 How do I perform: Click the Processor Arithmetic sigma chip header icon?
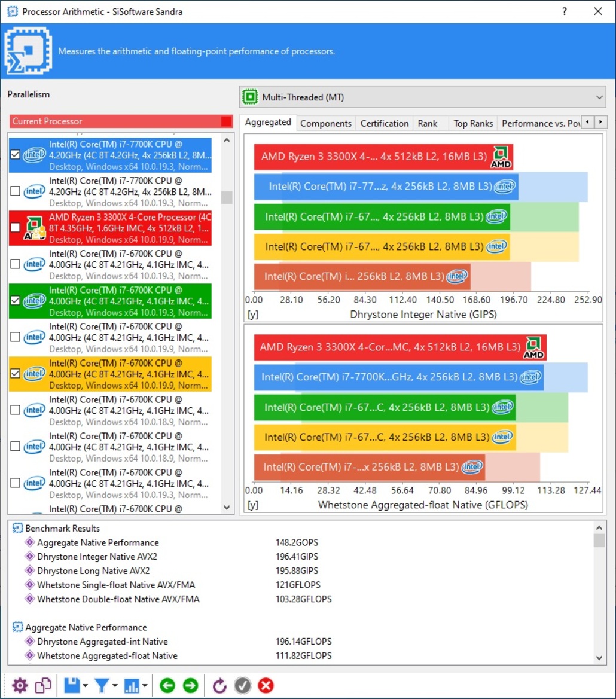pyautogui.click(x=29, y=50)
